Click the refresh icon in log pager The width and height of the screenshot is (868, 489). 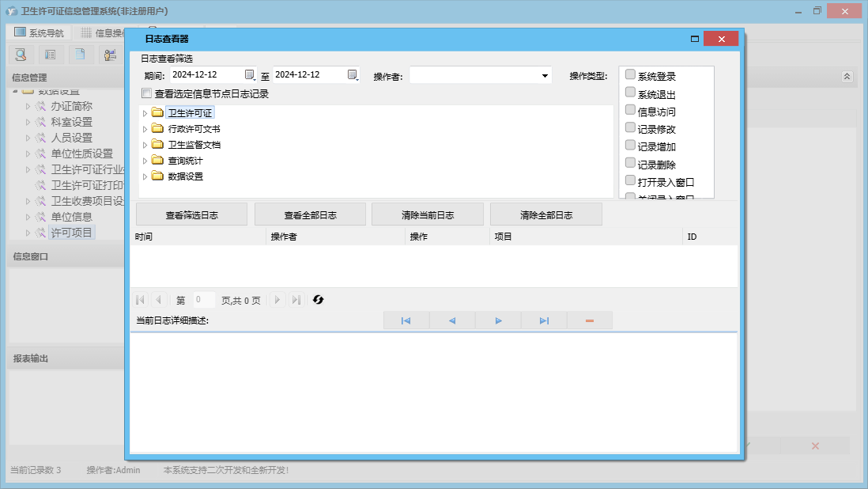coord(318,300)
